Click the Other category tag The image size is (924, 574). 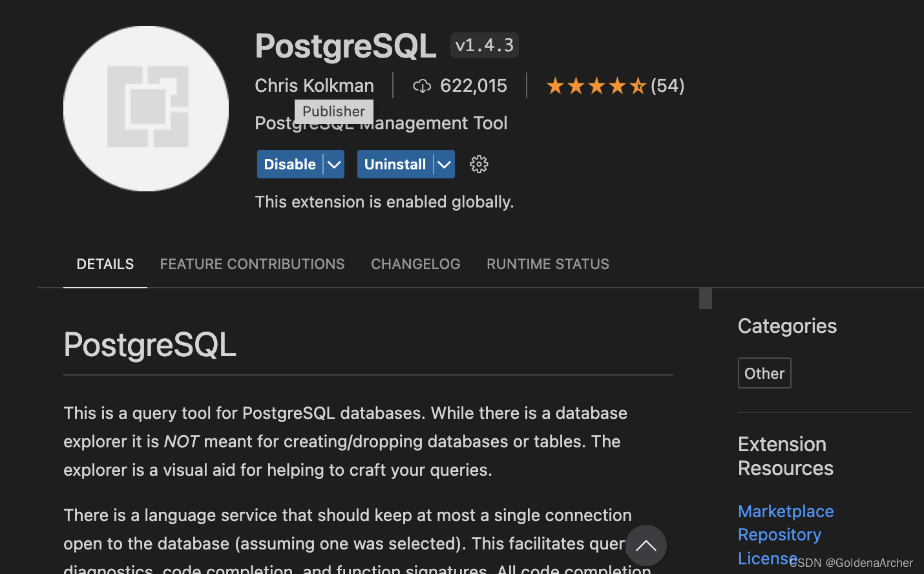[764, 373]
